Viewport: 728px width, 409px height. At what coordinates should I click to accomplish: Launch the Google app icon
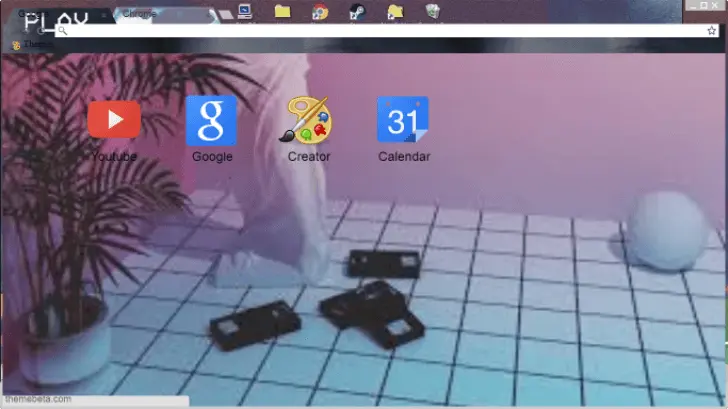click(x=211, y=120)
